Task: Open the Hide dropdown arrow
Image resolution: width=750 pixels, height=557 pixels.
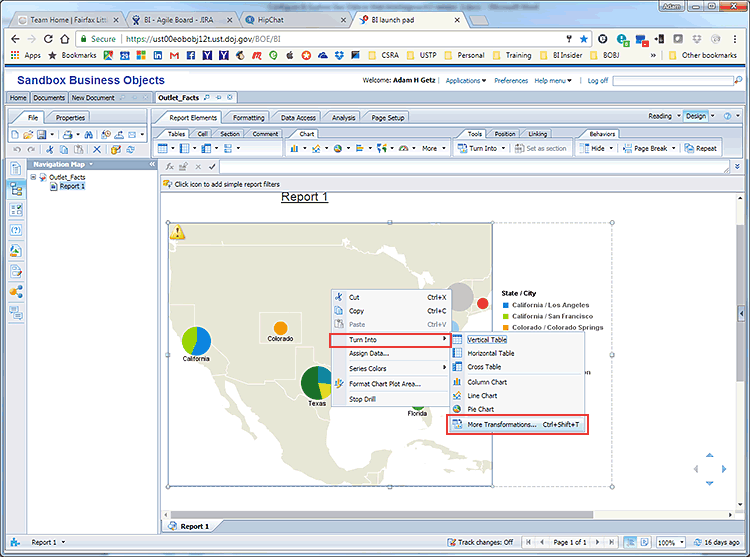Action: [611, 149]
